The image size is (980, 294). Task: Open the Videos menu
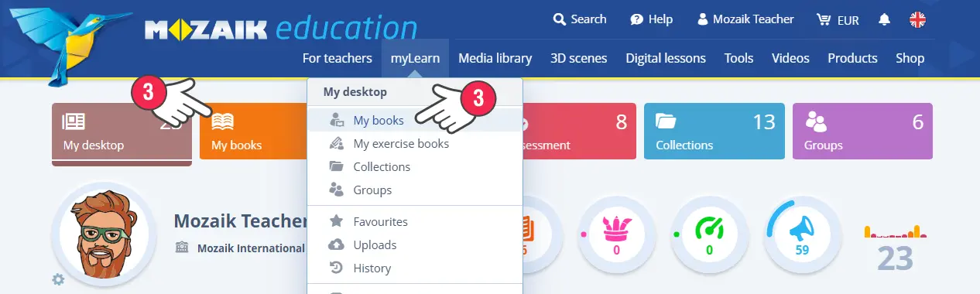790,58
